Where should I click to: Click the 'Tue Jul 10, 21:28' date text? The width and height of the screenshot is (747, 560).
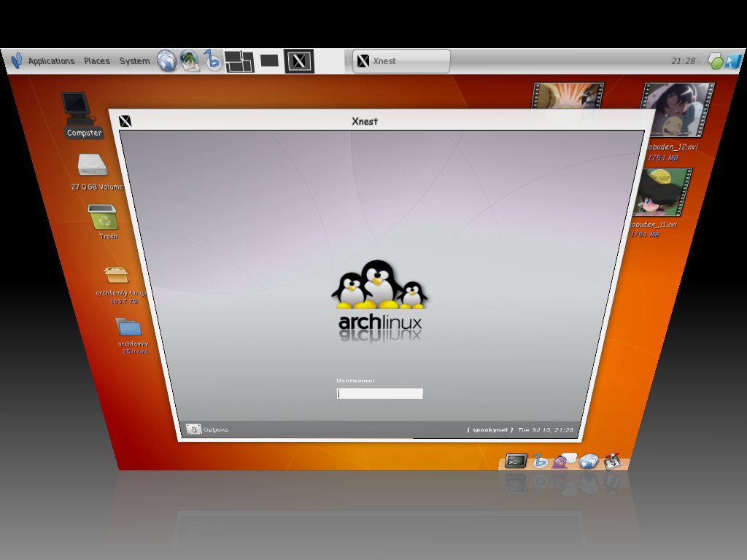(546, 429)
